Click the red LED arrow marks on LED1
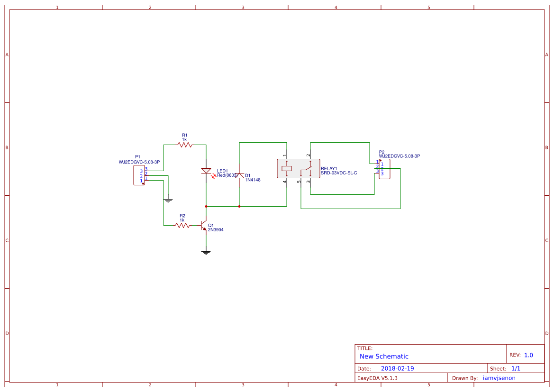 (x=213, y=176)
